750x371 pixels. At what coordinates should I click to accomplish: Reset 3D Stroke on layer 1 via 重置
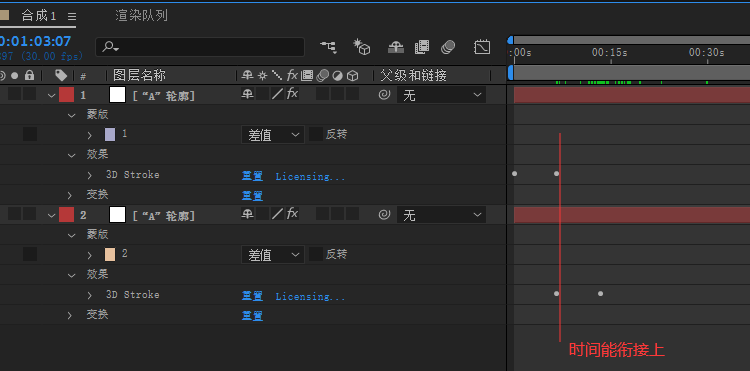(252, 176)
